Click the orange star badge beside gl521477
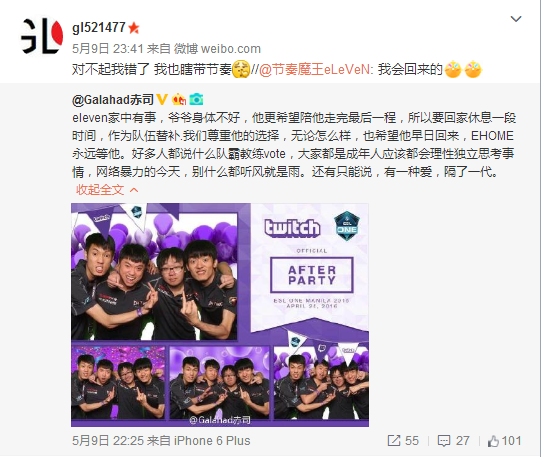 [x=134, y=28]
